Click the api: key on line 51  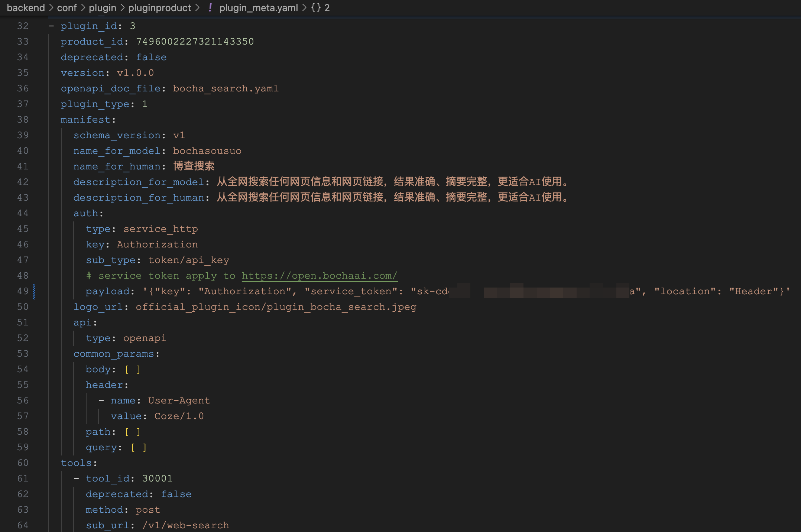click(x=85, y=322)
